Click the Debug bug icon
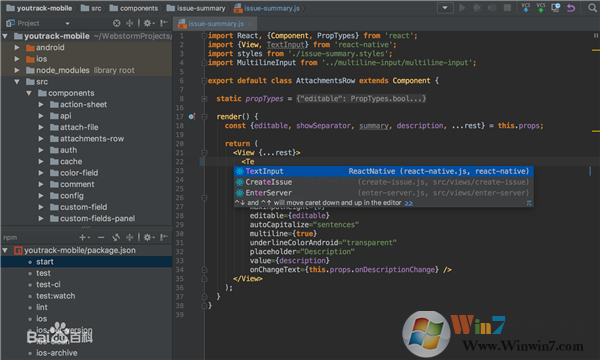 pyautogui.click(x=477, y=8)
